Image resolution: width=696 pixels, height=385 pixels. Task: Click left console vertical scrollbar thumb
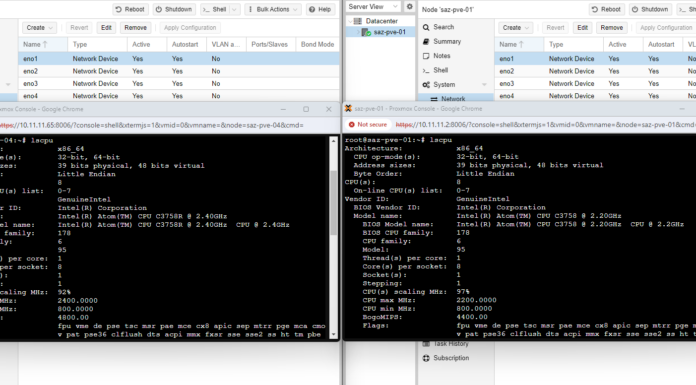(x=333, y=202)
